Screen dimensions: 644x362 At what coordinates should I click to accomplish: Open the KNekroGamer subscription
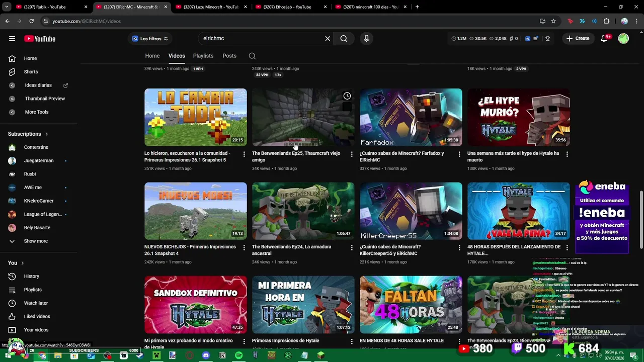pos(39,201)
